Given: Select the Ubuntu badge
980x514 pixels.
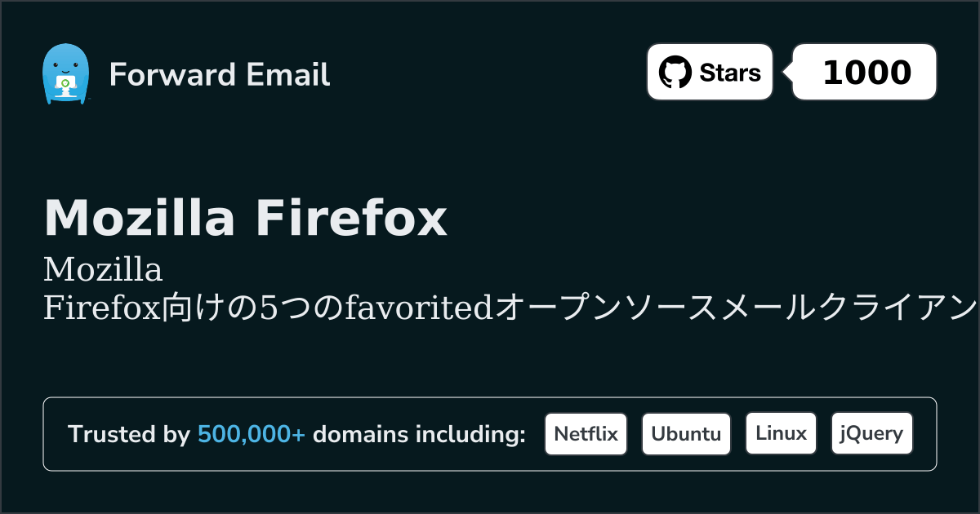Looking at the screenshot, I should pos(686,433).
